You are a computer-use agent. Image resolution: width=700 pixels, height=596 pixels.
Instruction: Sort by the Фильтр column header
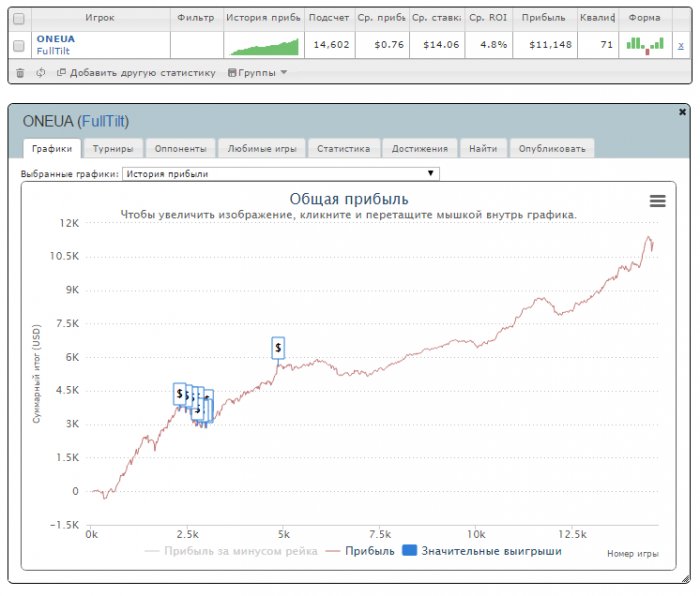196,18
